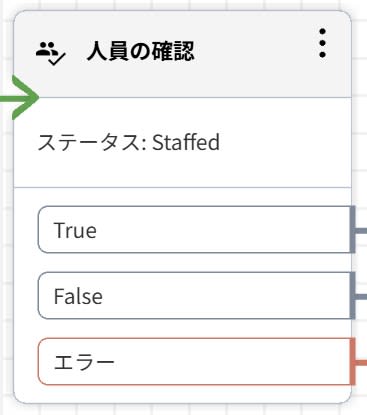Viewport: 367px width, 415px height.
Task: Select the True branch box
Action: pyautogui.click(x=194, y=230)
